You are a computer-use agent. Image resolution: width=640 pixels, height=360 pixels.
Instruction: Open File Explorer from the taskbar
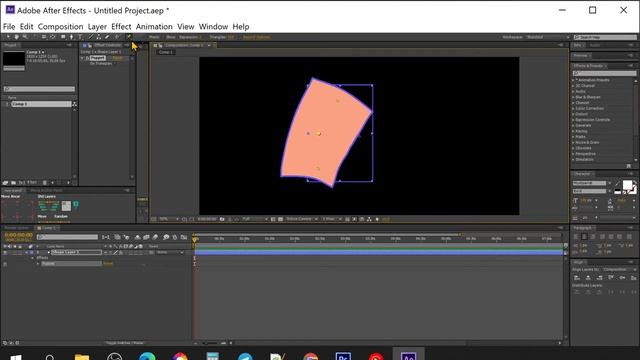point(82,356)
